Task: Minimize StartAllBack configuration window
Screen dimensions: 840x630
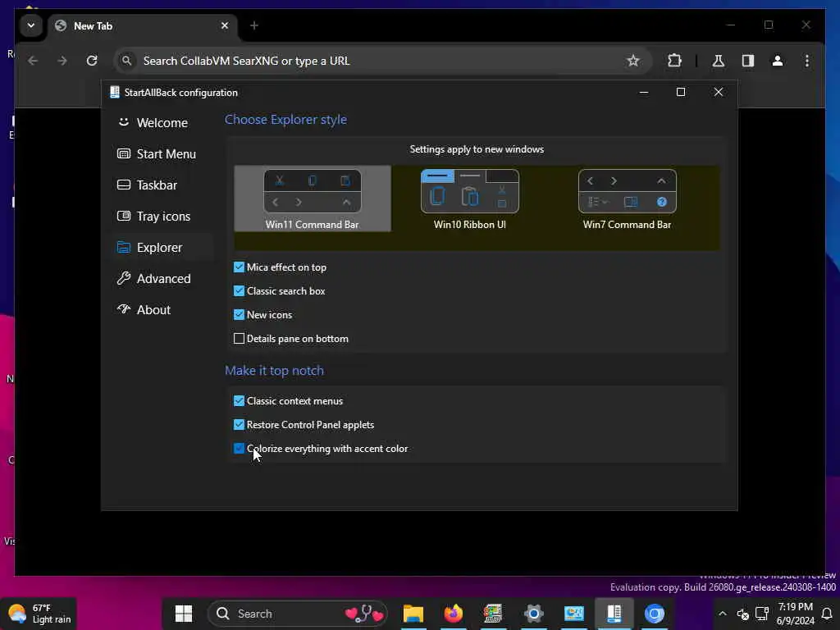Action: (x=644, y=92)
